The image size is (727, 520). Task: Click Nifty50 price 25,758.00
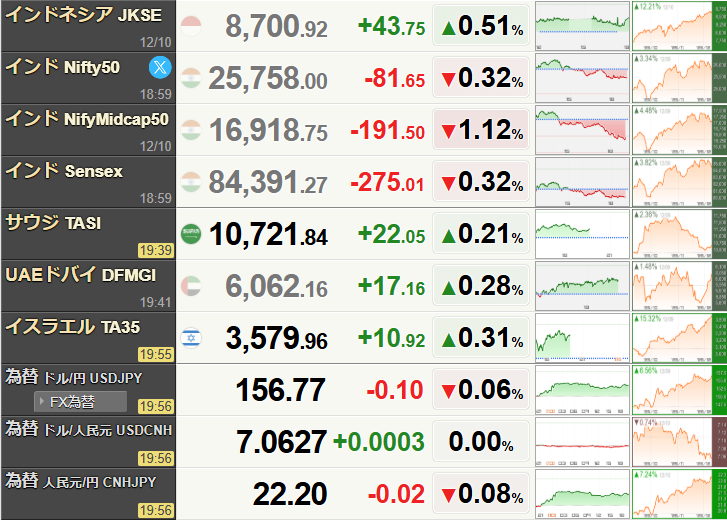(268, 78)
